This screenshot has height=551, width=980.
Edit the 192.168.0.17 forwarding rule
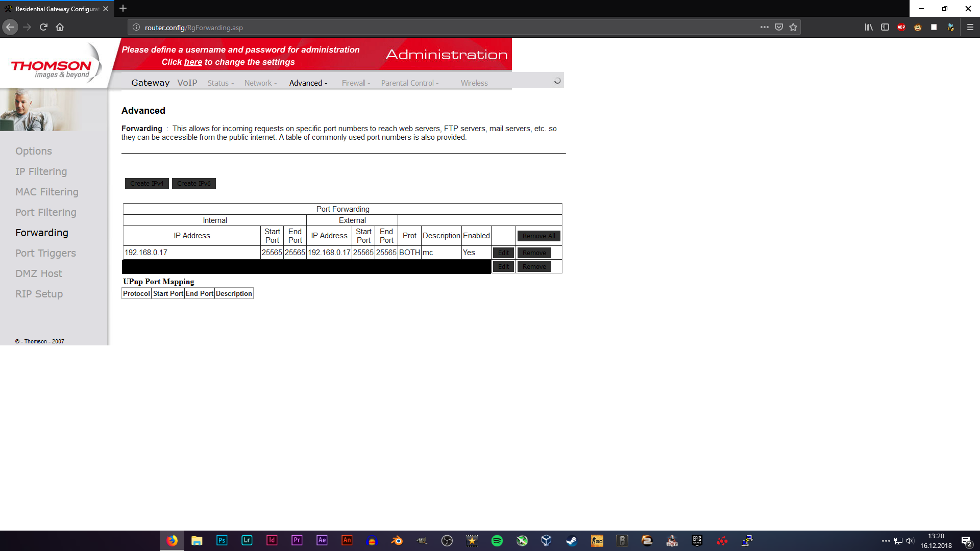[x=503, y=253]
